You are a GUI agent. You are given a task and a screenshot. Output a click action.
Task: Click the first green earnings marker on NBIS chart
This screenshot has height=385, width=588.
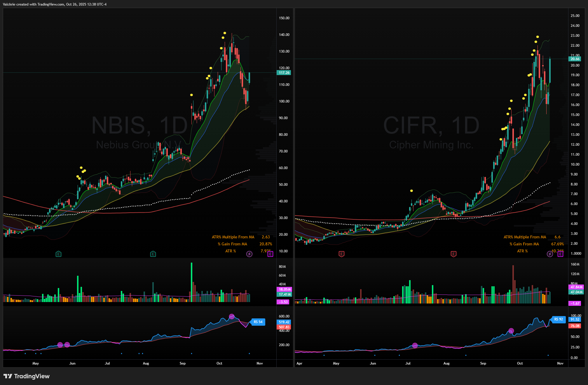pos(58,254)
